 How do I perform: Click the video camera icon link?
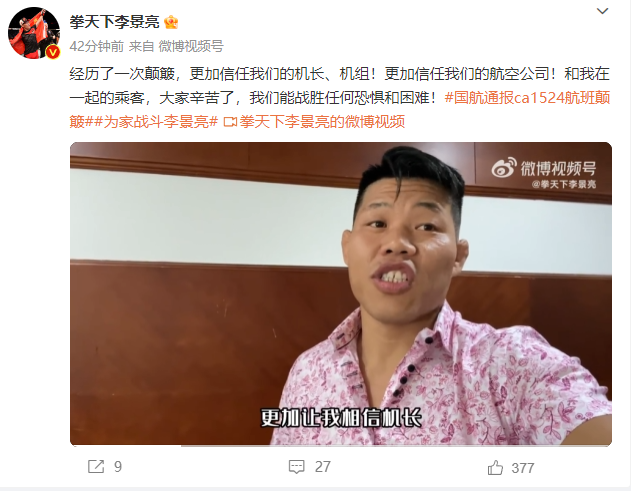[230, 122]
